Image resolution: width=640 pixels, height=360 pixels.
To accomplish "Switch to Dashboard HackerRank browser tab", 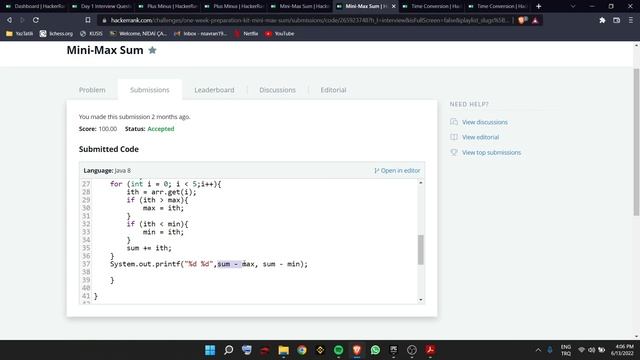I will tap(34, 6).
